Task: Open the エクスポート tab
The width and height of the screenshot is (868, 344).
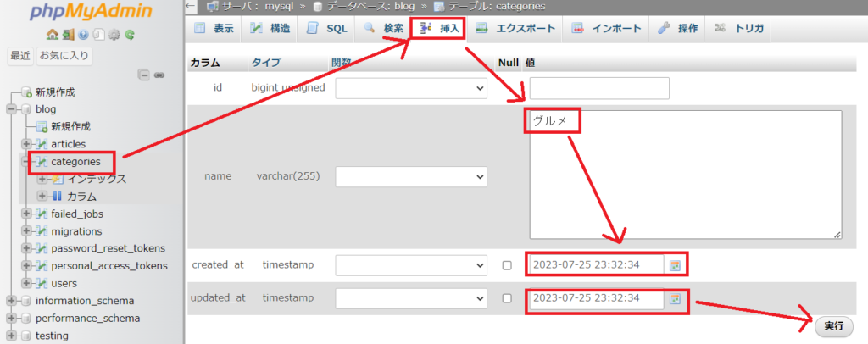Action: (x=515, y=29)
